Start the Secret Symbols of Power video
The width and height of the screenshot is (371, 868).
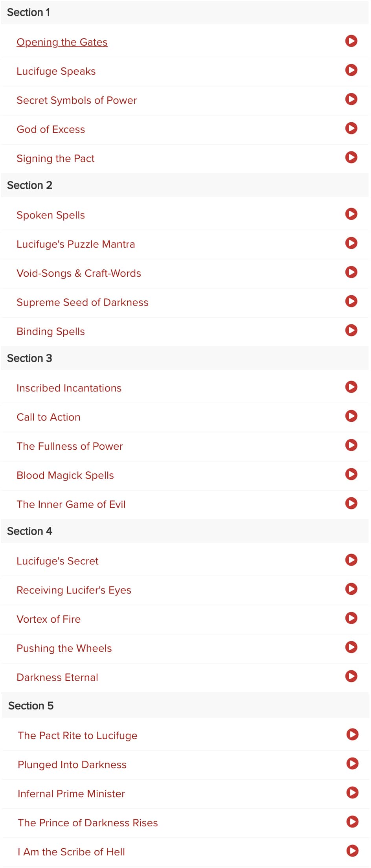351,99
